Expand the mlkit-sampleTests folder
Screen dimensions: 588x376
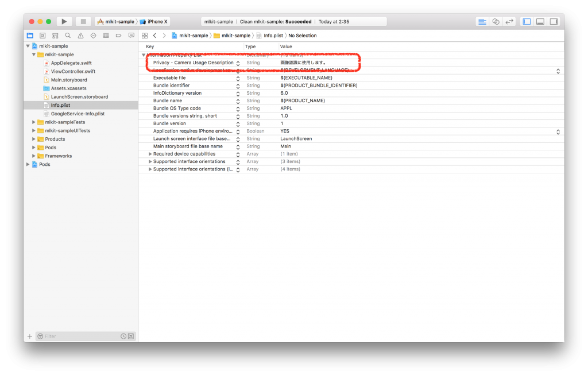pos(34,122)
